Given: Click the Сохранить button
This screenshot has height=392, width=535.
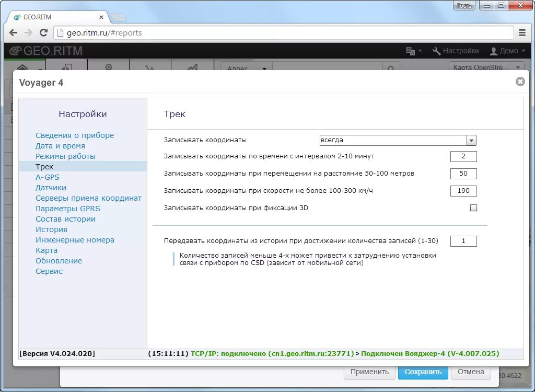Looking at the screenshot, I should click(423, 372).
